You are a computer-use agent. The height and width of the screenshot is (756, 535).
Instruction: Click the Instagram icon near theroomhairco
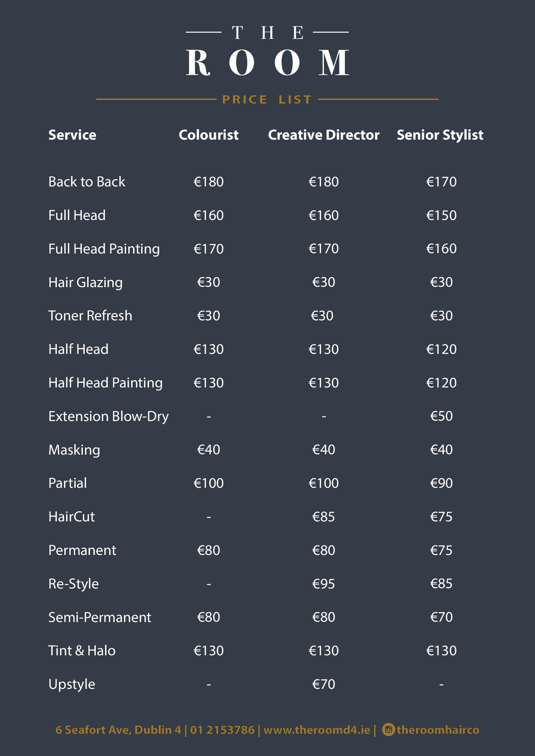click(x=388, y=729)
